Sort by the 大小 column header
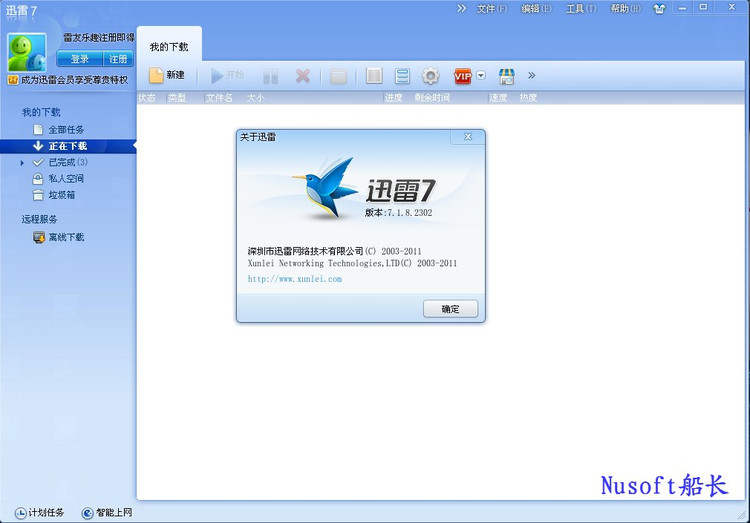The width and height of the screenshot is (750, 523). (255, 98)
